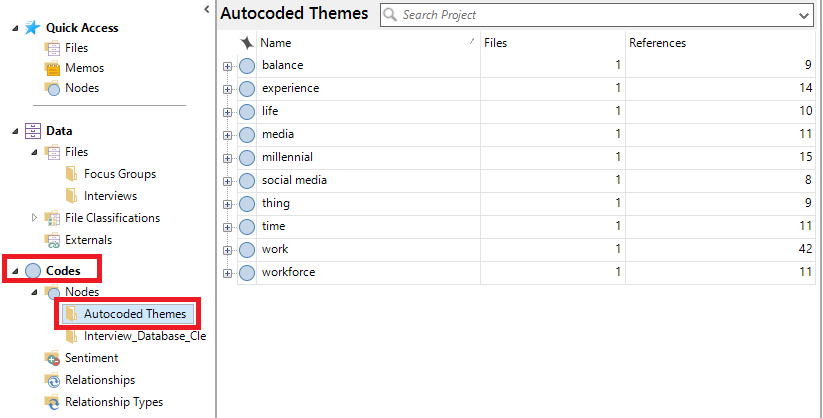Click the Quick Access star icon
The height and width of the screenshot is (418, 823).
pos(33,28)
